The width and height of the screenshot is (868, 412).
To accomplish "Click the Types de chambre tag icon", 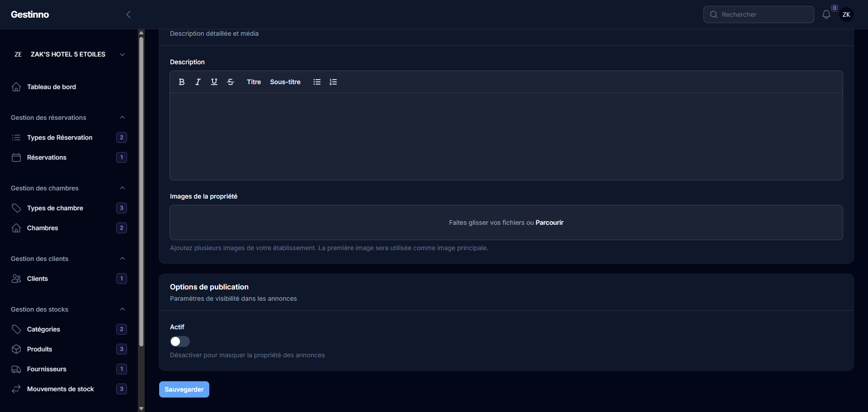I will click(x=16, y=208).
